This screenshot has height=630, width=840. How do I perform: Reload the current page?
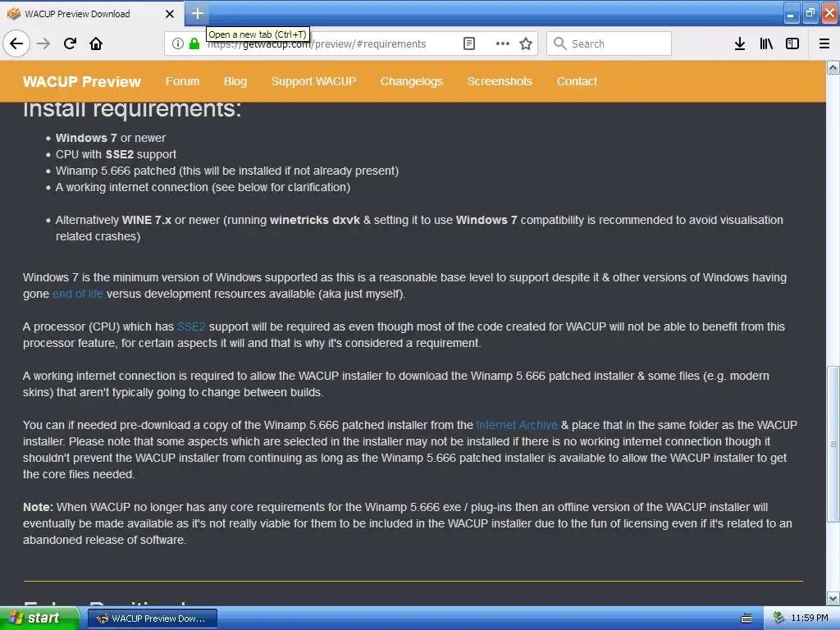pyautogui.click(x=70, y=43)
